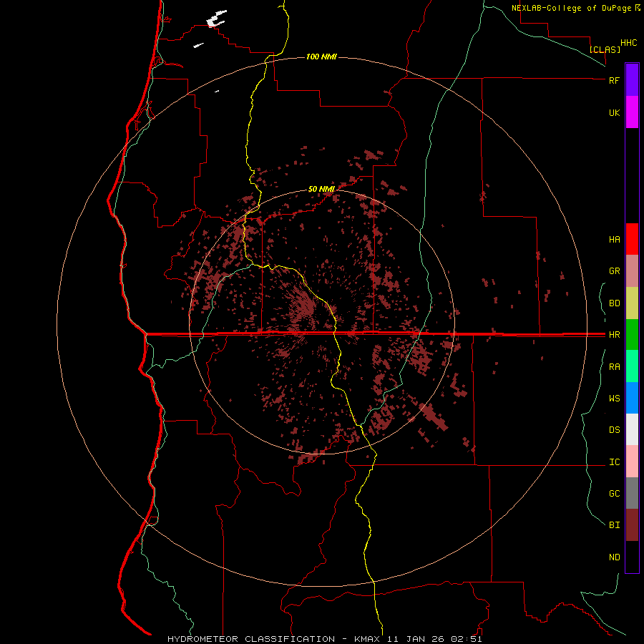644x644 pixels.
Task: Select the light pink IC swatch
Action: click(x=632, y=462)
